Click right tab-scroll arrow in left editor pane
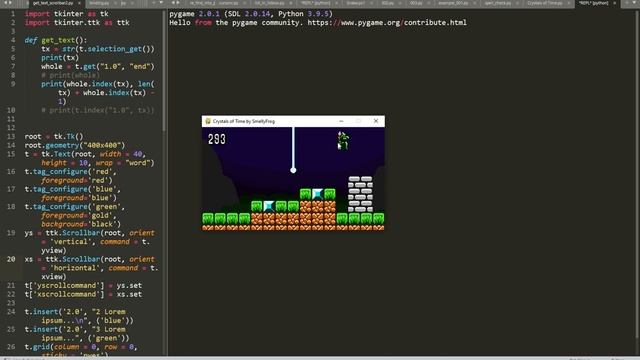Viewport: 640px width, 360px height. 11,3
